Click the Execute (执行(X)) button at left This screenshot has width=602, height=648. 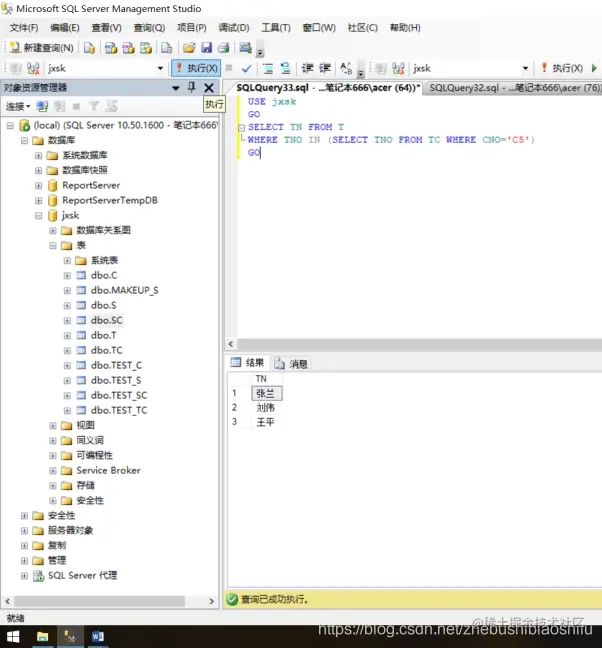coord(196,68)
